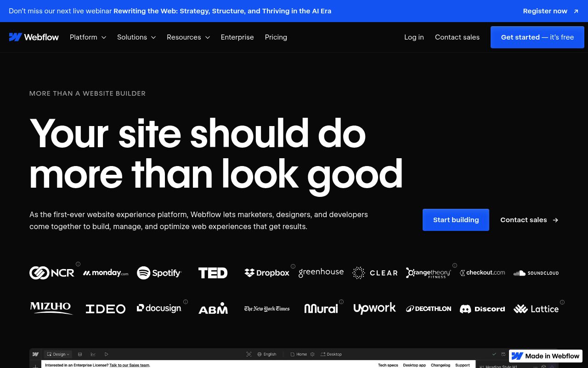Click the SoundCloud logo
588x368 pixels.
536,273
